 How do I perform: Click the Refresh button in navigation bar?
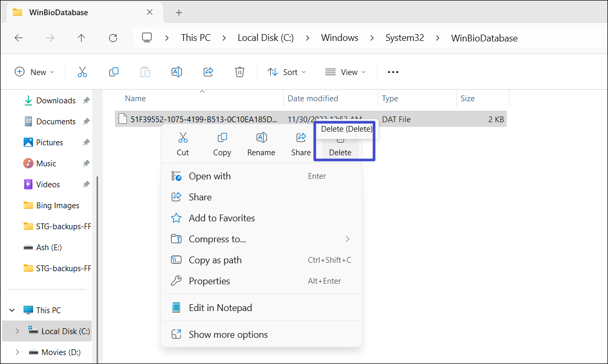(x=113, y=38)
